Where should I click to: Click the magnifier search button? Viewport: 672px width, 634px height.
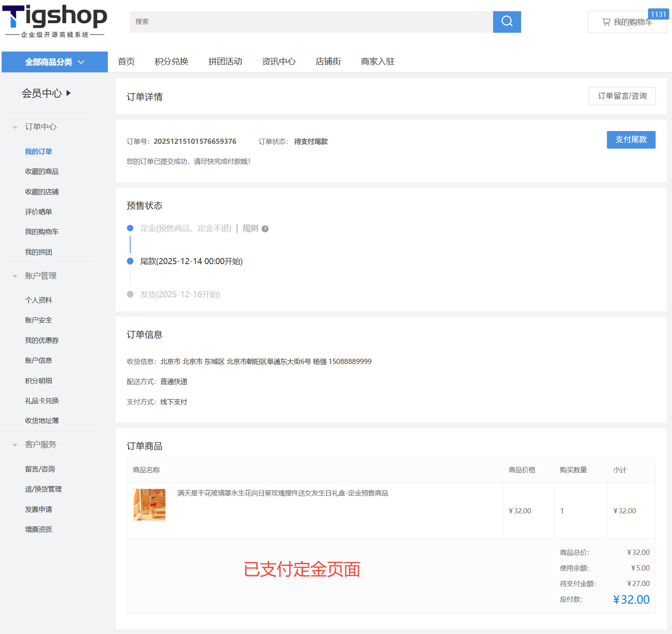(x=507, y=21)
